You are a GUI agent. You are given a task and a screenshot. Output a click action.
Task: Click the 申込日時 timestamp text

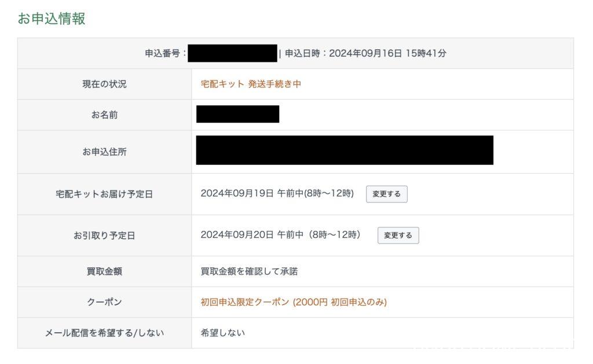365,53
